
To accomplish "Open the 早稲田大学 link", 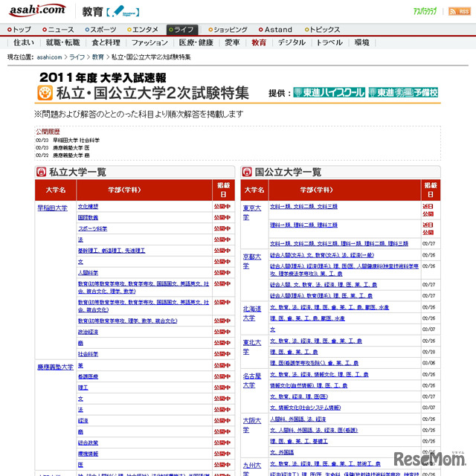I will pyautogui.click(x=52, y=208).
